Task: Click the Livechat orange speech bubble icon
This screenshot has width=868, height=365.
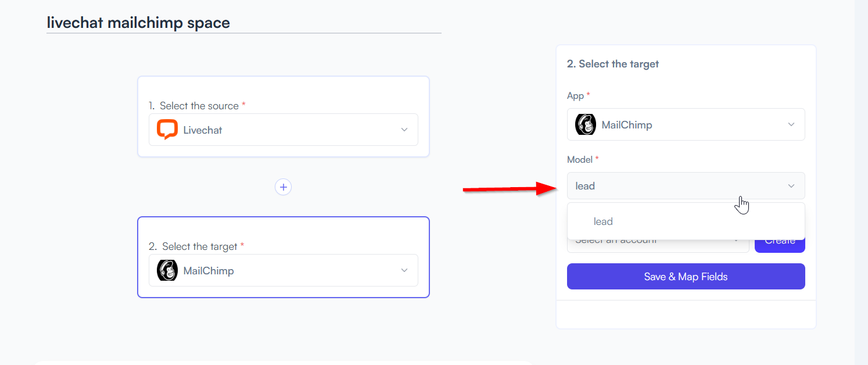Action: coord(167,130)
